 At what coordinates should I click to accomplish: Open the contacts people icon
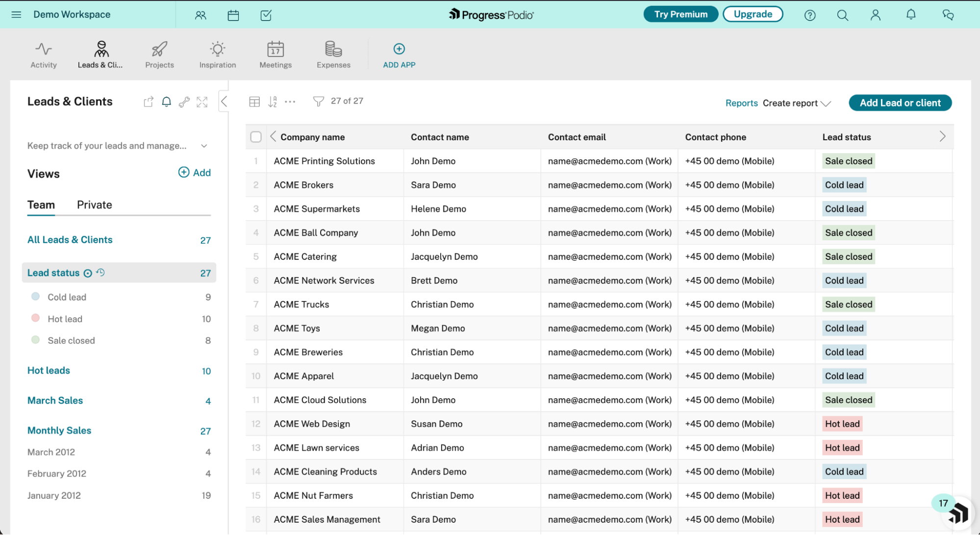(x=201, y=15)
